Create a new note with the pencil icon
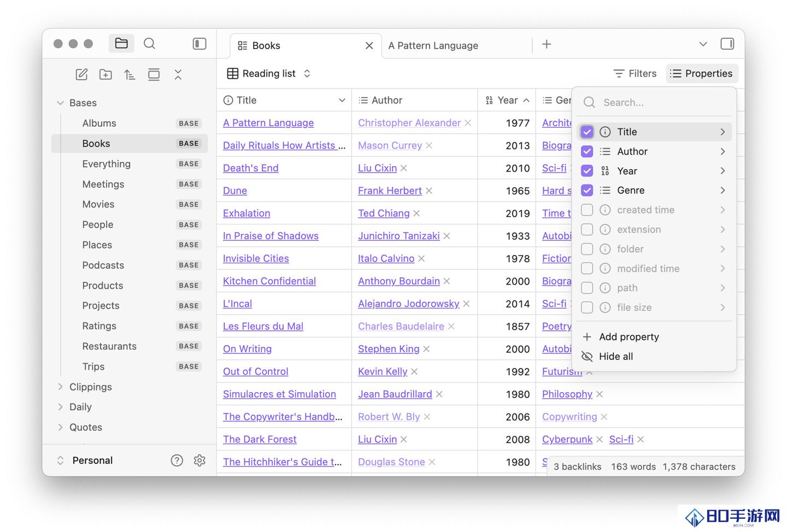This screenshot has height=532, width=787. pyautogui.click(x=81, y=74)
